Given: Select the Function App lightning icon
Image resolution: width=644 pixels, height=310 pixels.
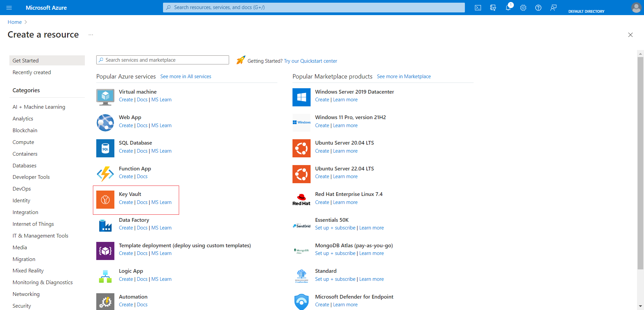Looking at the screenshot, I should pyautogui.click(x=105, y=174).
